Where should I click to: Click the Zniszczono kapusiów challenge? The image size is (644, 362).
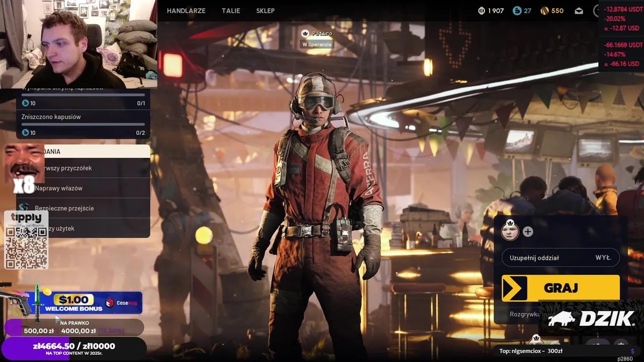[83, 124]
